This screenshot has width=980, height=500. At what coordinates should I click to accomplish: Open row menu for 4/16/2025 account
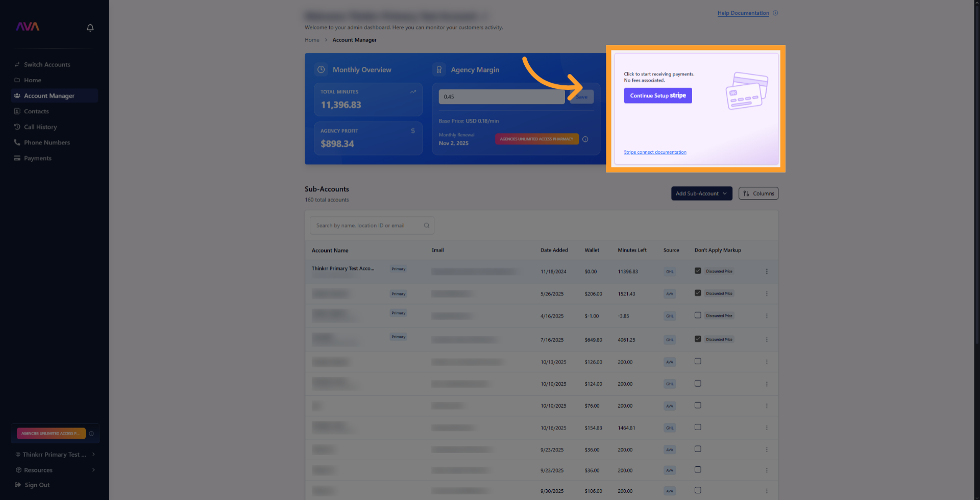(x=767, y=316)
